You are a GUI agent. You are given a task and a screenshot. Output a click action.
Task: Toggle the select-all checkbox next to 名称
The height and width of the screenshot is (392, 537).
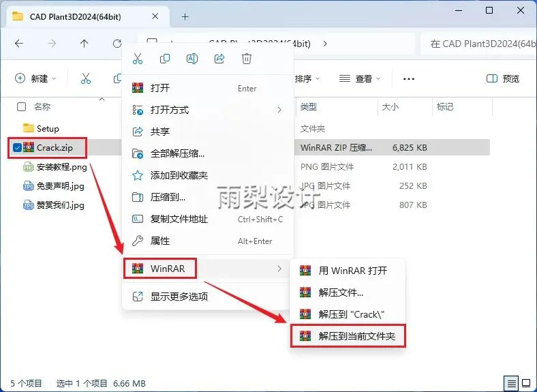(21, 107)
